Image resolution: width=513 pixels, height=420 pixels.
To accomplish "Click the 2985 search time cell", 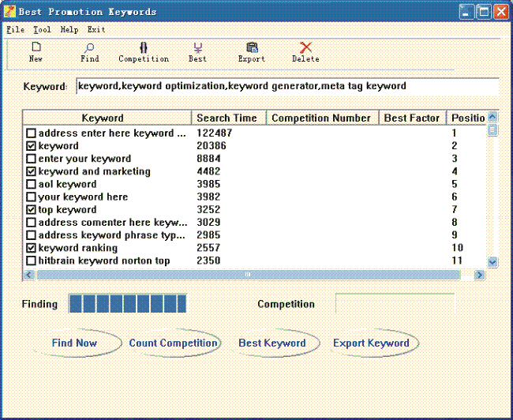I will tap(208, 235).
